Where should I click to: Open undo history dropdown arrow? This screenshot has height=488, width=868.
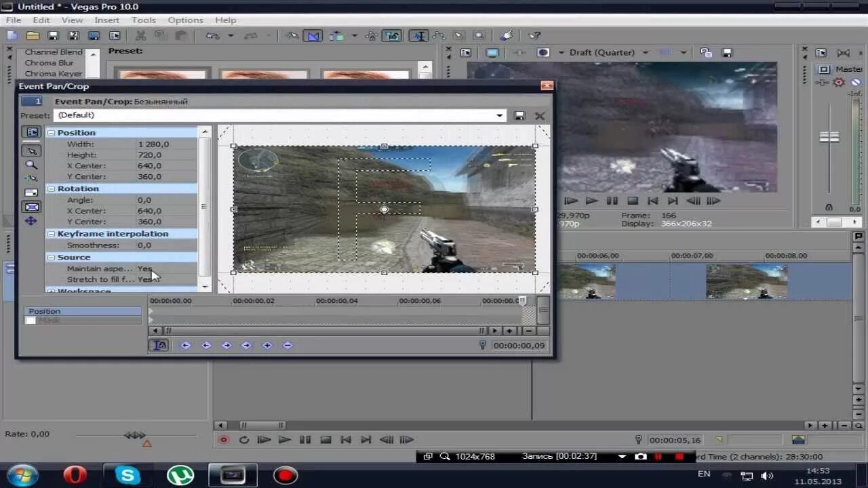pos(231,36)
